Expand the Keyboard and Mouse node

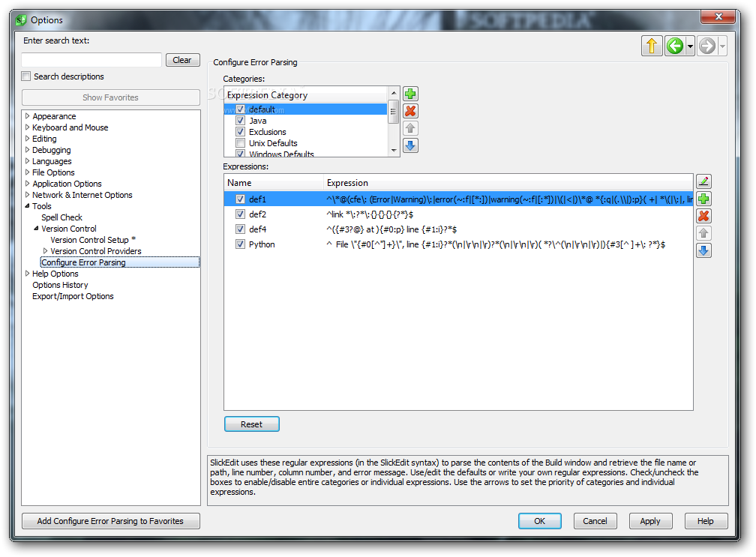pyautogui.click(x=27, y=127)
